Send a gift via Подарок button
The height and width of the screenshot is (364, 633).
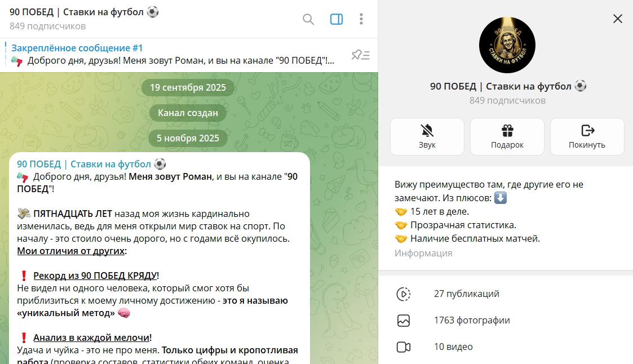(x=507, y=136)
